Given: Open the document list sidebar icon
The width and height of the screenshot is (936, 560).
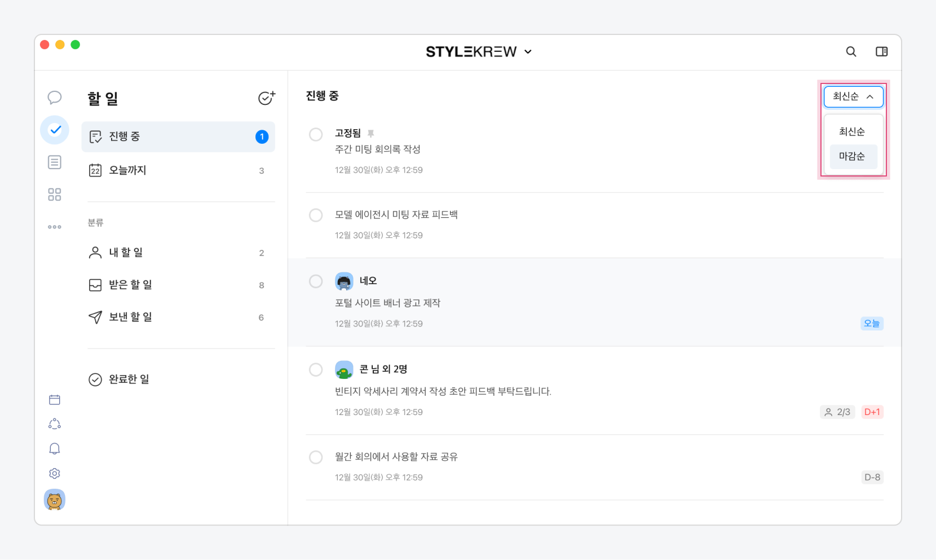Looking at the screenshot, I should coord(55,162).
